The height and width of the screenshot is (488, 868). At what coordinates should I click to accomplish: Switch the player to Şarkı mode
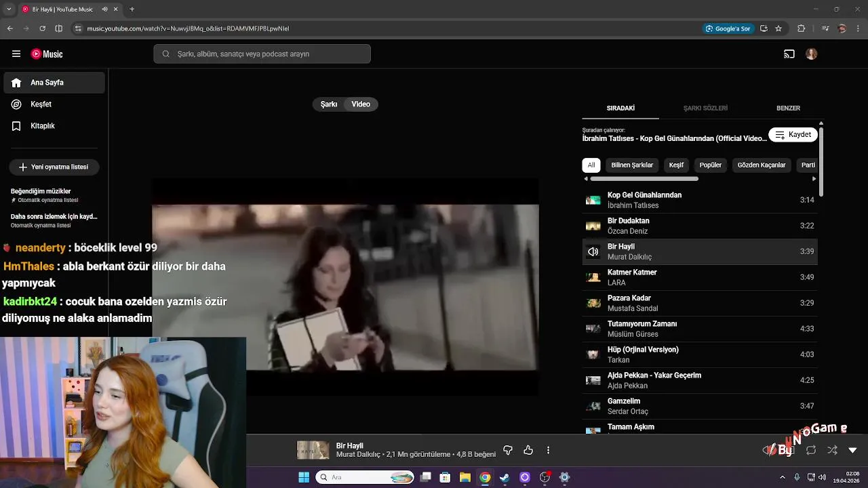coord(329,104)
